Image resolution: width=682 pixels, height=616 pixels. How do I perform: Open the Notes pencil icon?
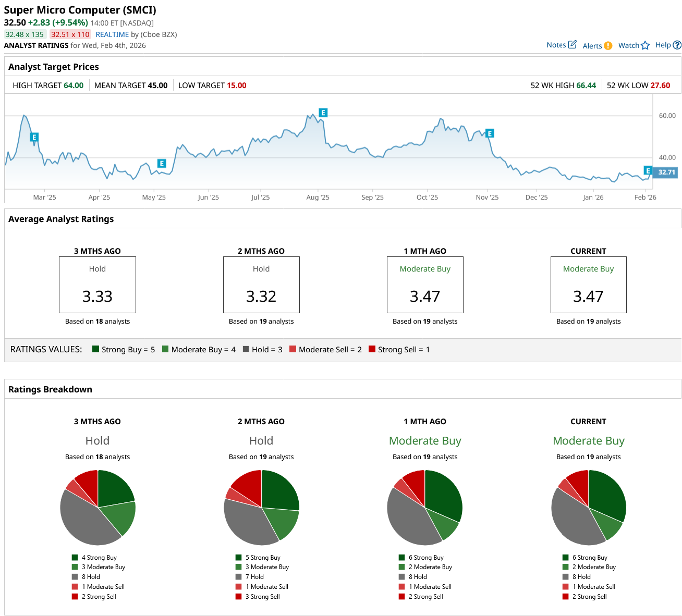click(x=572, y=45)
